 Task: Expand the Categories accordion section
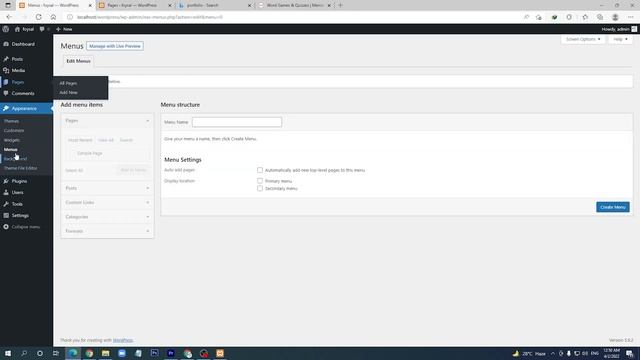(x=107, y=217)
